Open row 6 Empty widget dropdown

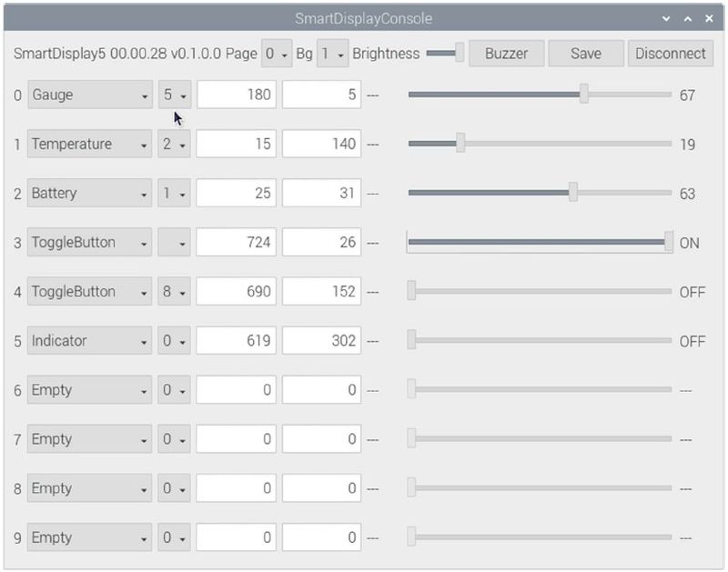tap(89, 390)
